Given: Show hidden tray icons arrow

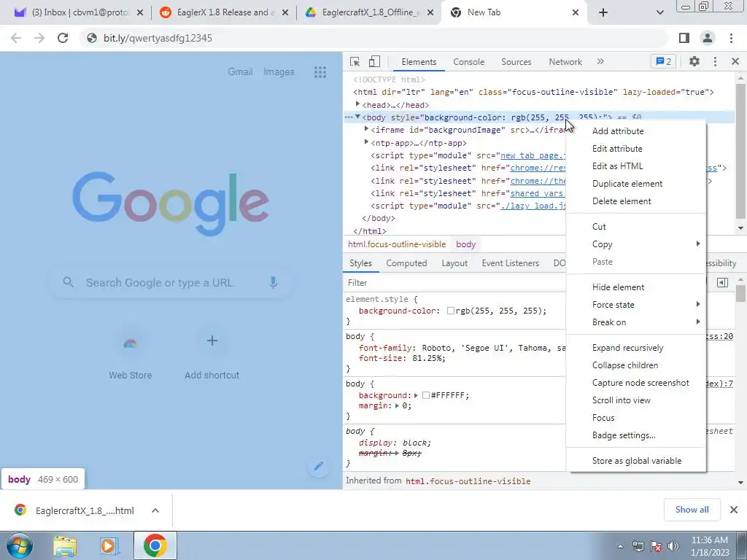Looking at the screenshot, I should (x=620, y=545).
